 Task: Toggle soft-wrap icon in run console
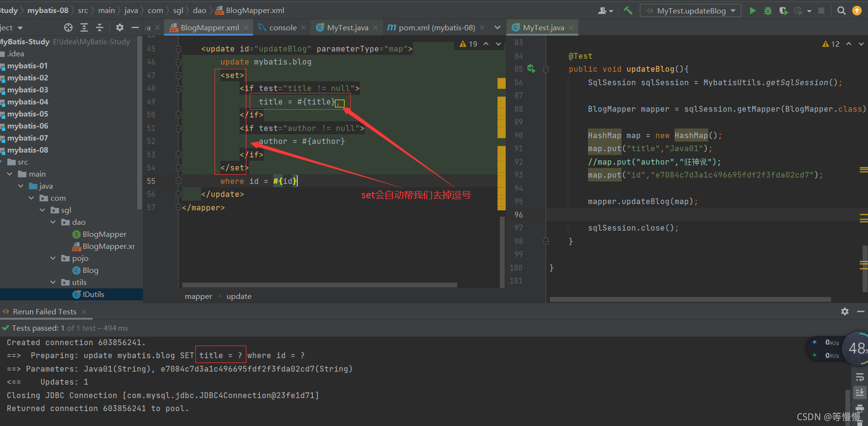(860, 377)
